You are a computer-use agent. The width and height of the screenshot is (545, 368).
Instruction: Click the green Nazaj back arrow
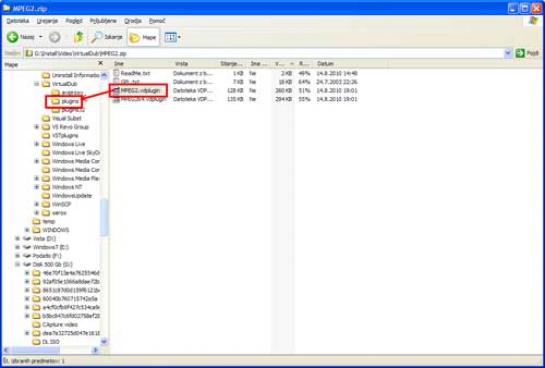(x=13, y=37)
